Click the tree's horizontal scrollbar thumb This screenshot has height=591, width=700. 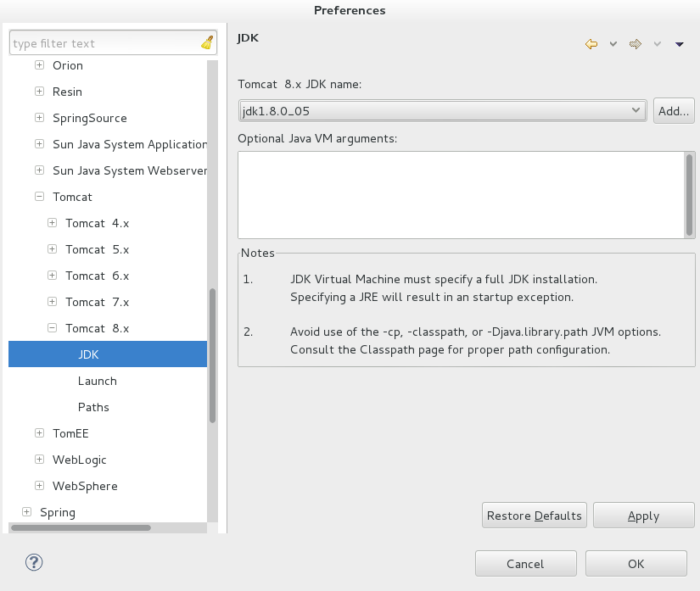pyautogui.click(x=81, y=527)
